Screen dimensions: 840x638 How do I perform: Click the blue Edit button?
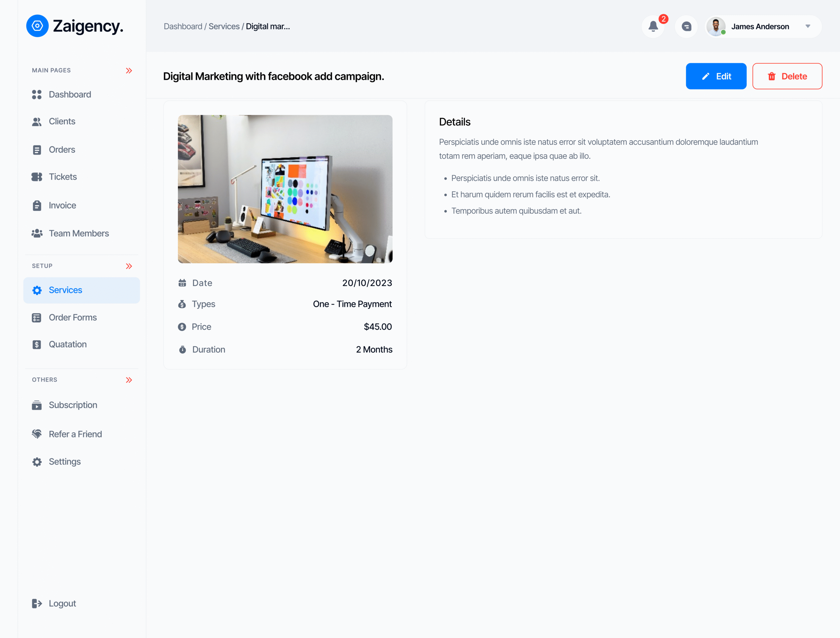point(715,76)
